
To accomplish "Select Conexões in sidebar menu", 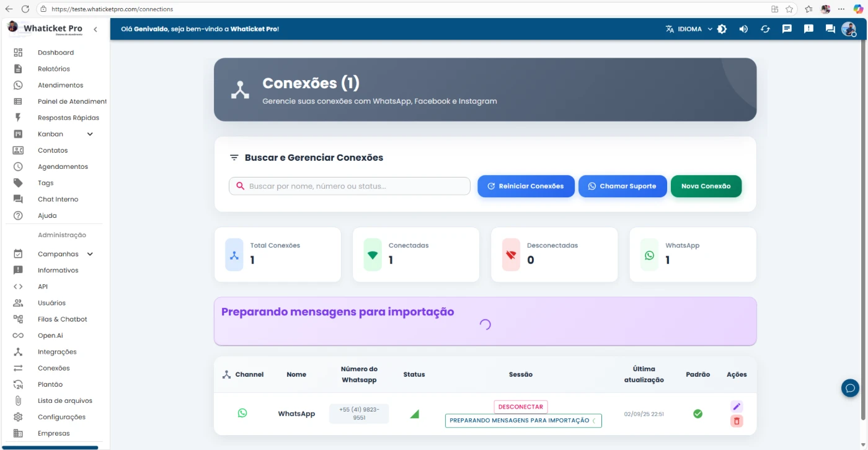I will [55, 368].
